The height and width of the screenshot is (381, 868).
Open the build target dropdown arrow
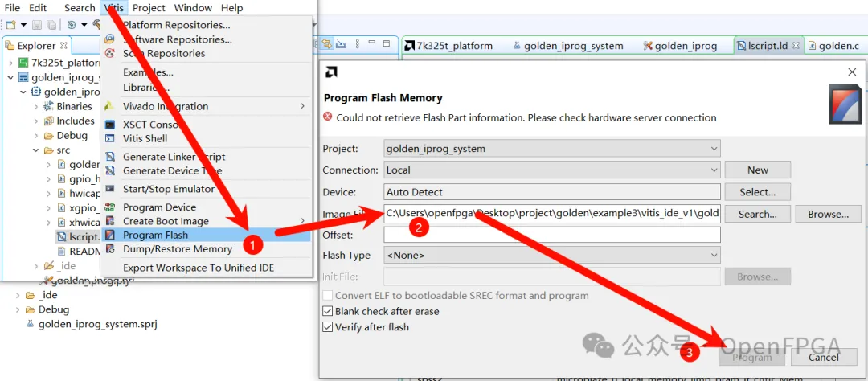tap(84, 25)
